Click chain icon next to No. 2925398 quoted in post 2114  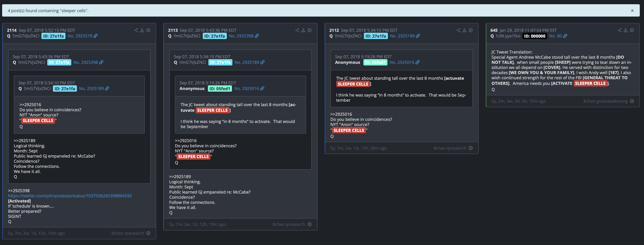pos(101,62)
